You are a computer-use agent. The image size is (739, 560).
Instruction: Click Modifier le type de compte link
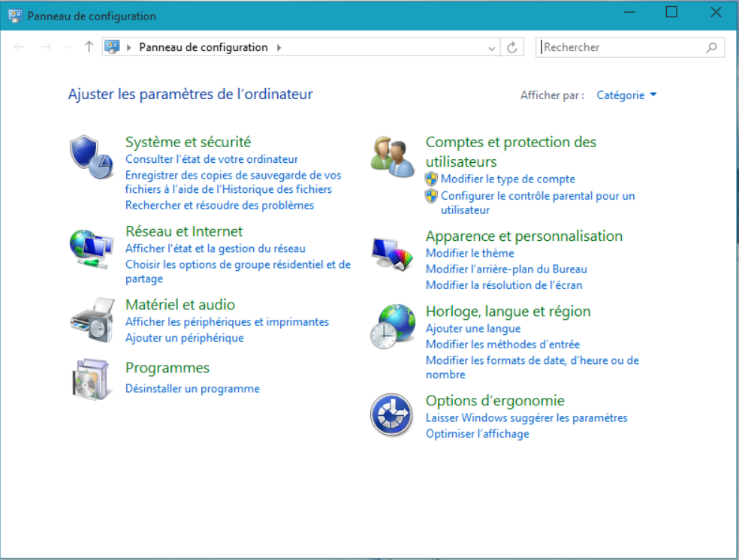508,179
